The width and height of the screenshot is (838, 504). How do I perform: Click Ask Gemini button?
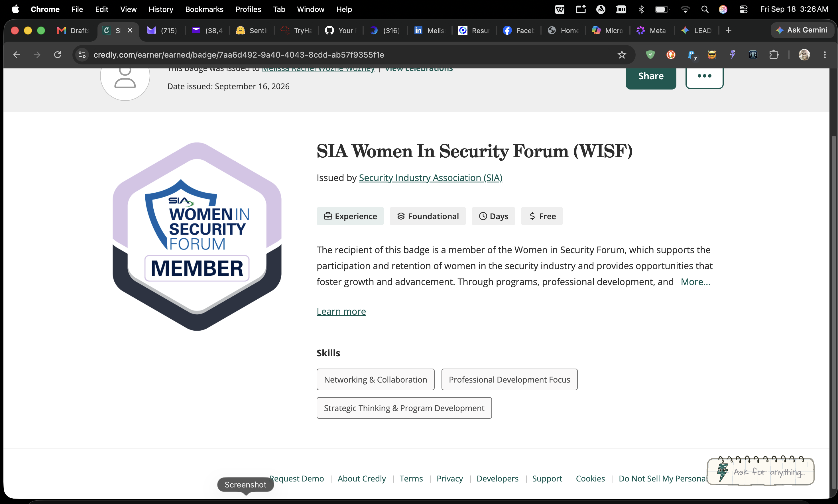802,30
